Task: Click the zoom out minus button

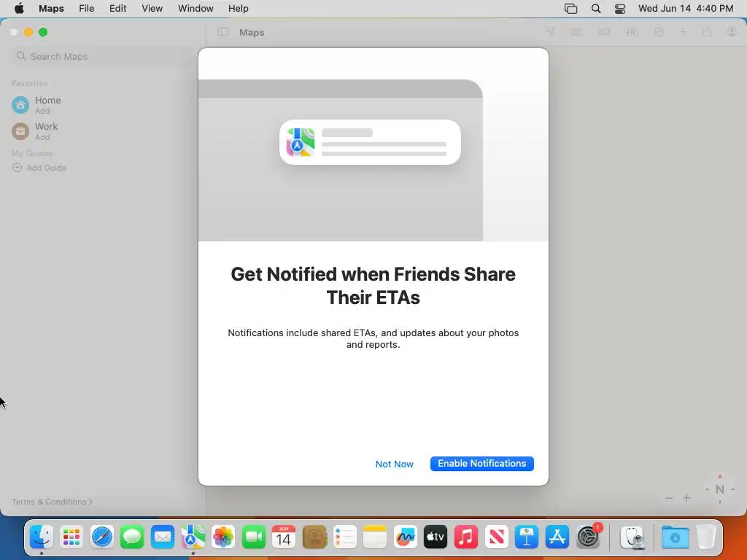Action: [669, 497]
